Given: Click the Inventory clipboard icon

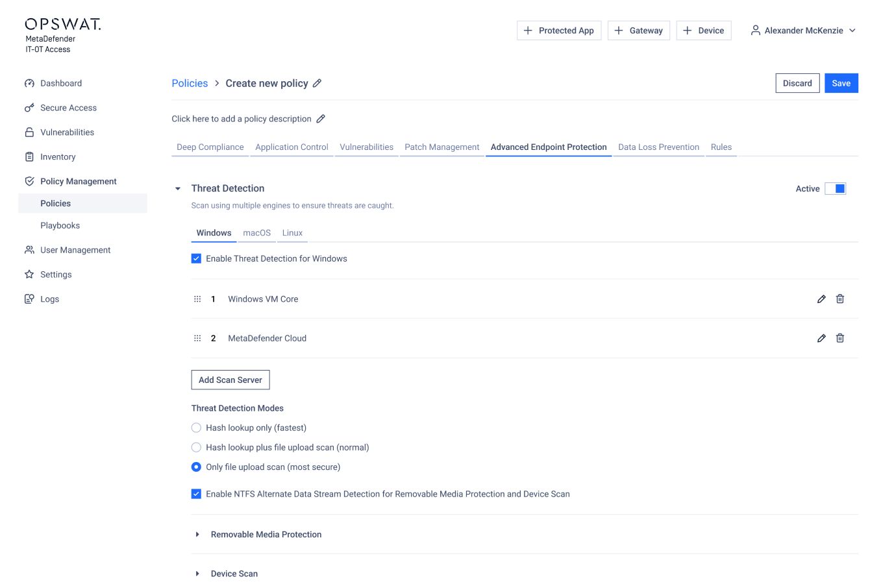Looking at the screenshot, I should (29, 157).
